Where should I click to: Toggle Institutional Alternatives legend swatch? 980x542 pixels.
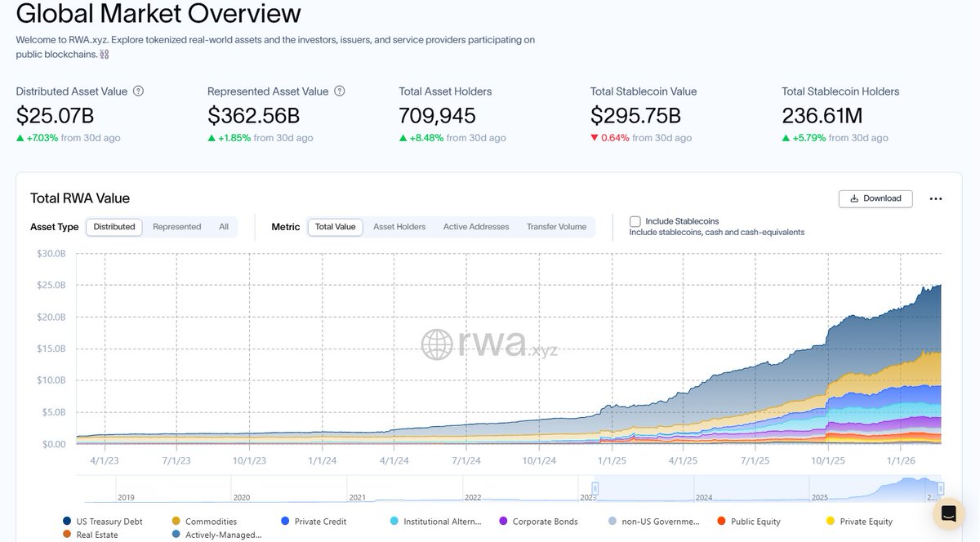pos(394,521)
